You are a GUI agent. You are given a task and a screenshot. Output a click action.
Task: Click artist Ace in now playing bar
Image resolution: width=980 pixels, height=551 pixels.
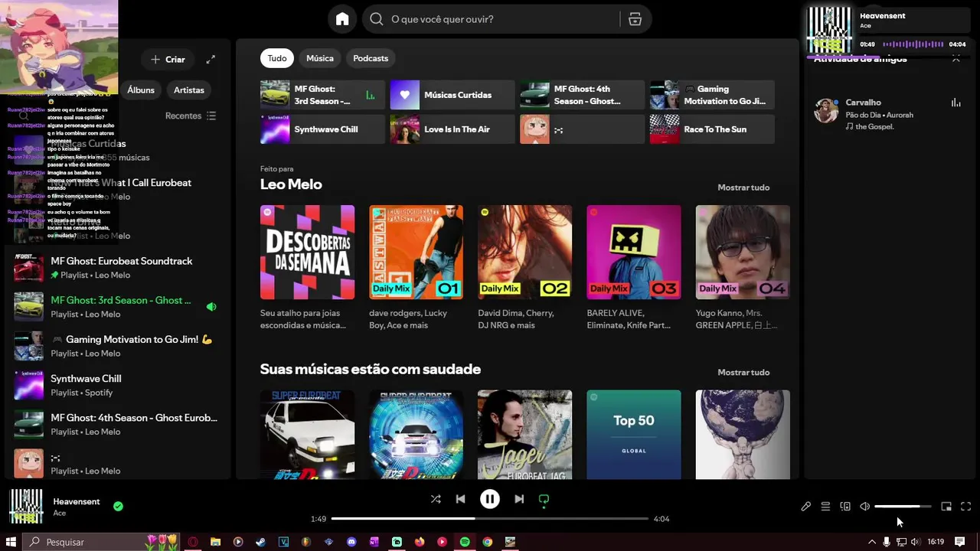tap(59, 514)
